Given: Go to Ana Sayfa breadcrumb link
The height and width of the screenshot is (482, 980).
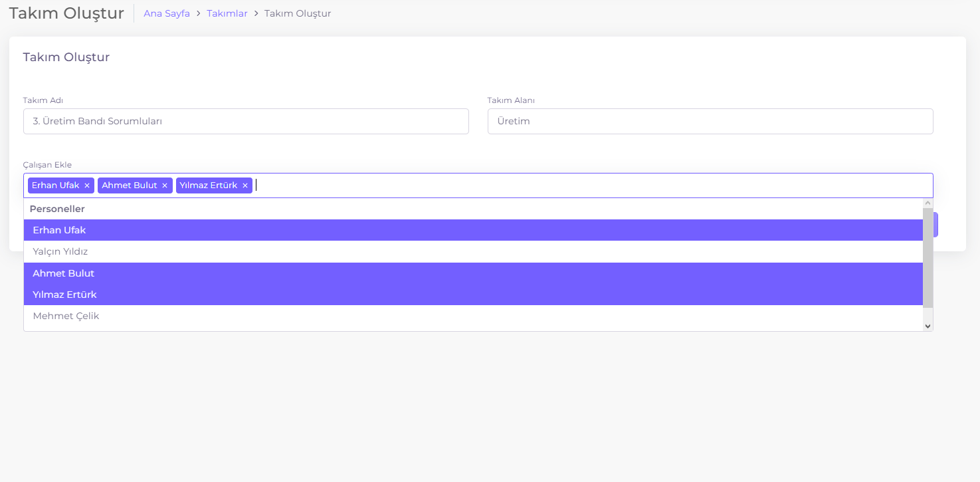Looking at the screenshot, I should click(167, 13).
